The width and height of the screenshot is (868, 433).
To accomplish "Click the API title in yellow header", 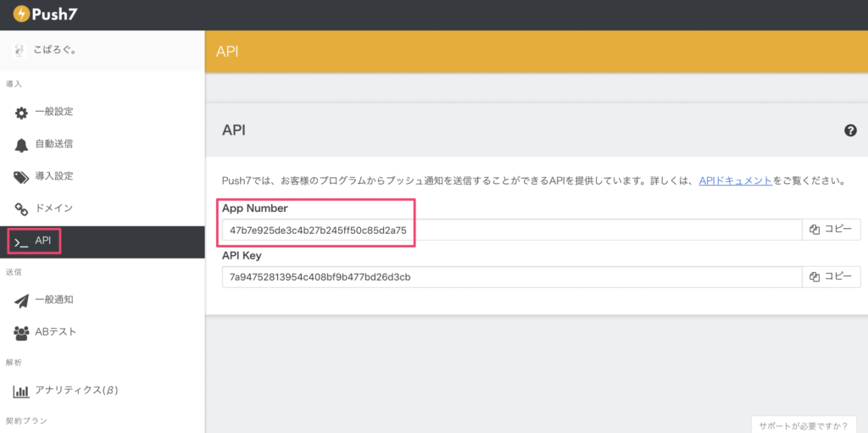I will coord(227,52).
